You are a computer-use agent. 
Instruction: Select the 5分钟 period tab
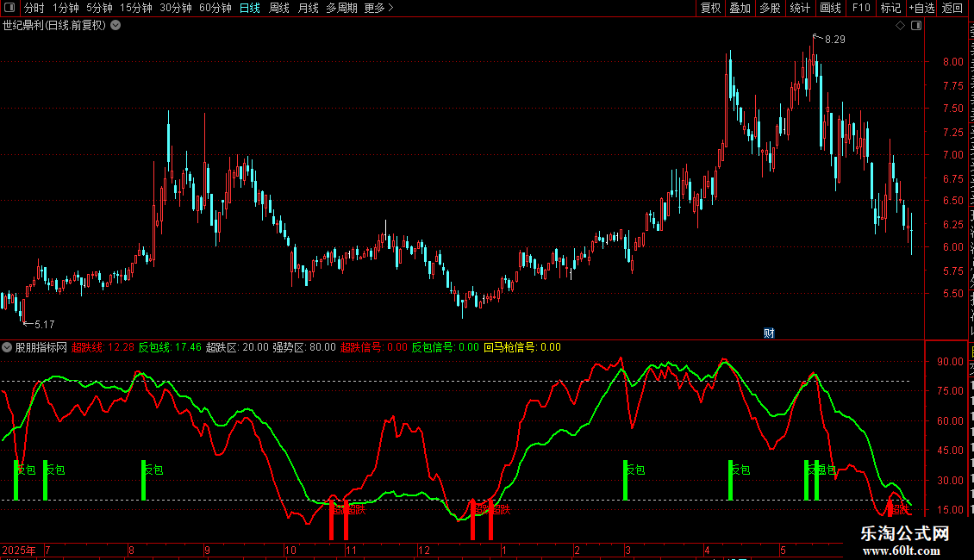pos(99,8)
